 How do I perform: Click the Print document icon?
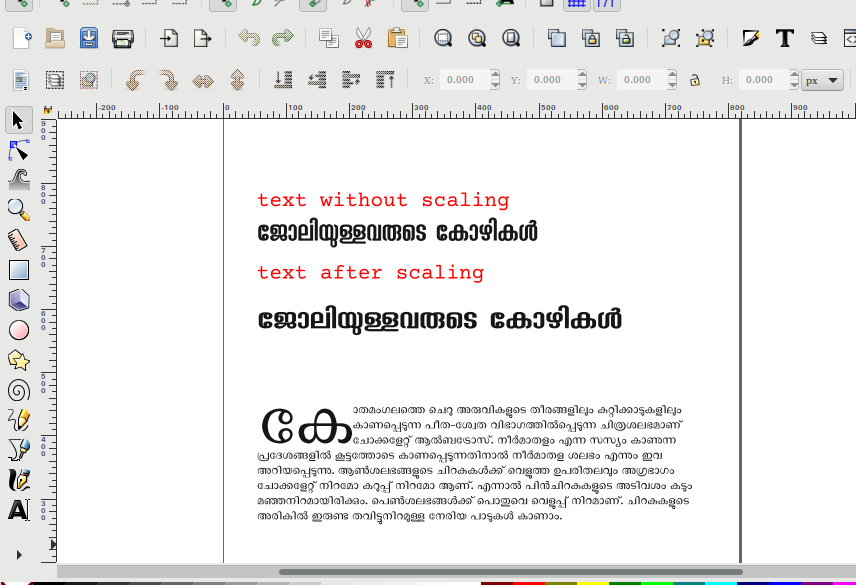pos(122,39)
